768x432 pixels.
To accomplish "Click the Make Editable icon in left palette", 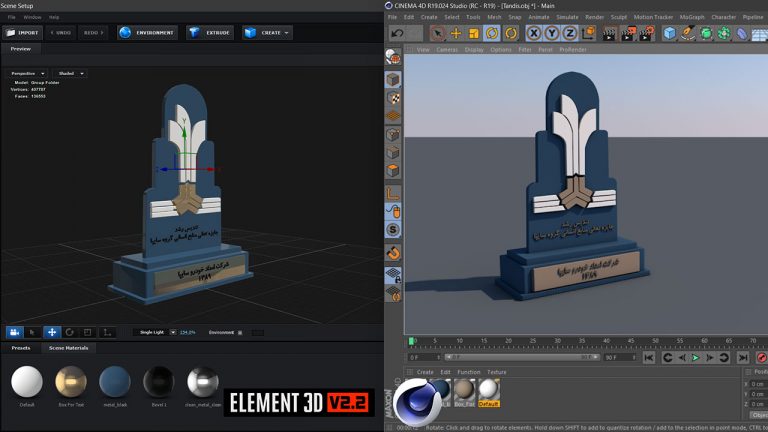I will pos(393,57).
